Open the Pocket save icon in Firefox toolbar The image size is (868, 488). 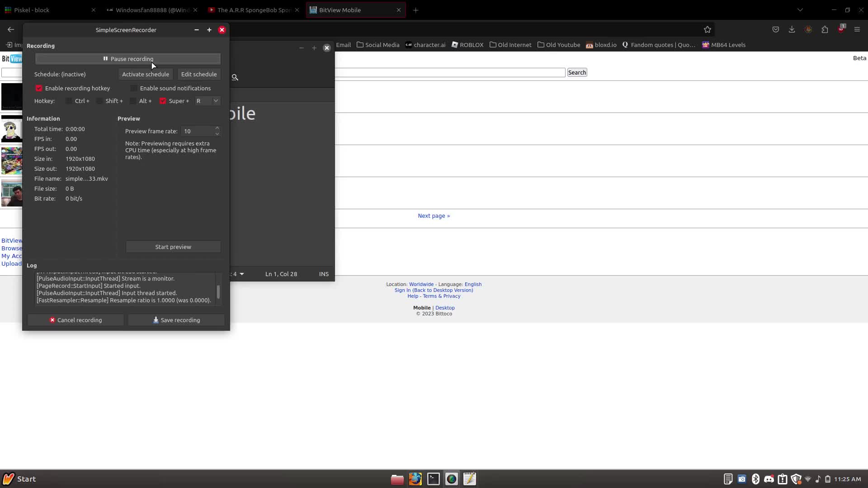[x=776, y=29]
